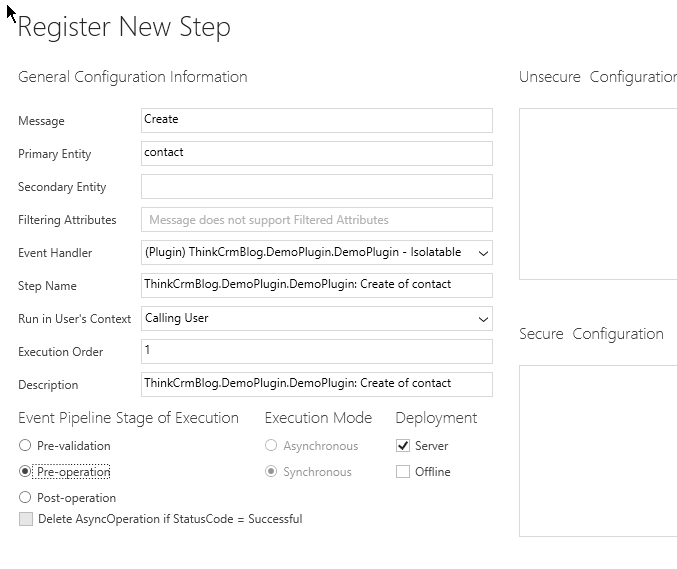Enable the Offline deployment checkbox
677x569 pixels.
[403, 471]
